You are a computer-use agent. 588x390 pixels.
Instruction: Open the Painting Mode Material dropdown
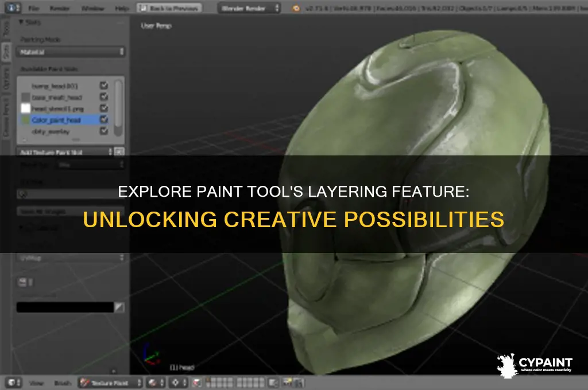[x=71, y=52]
